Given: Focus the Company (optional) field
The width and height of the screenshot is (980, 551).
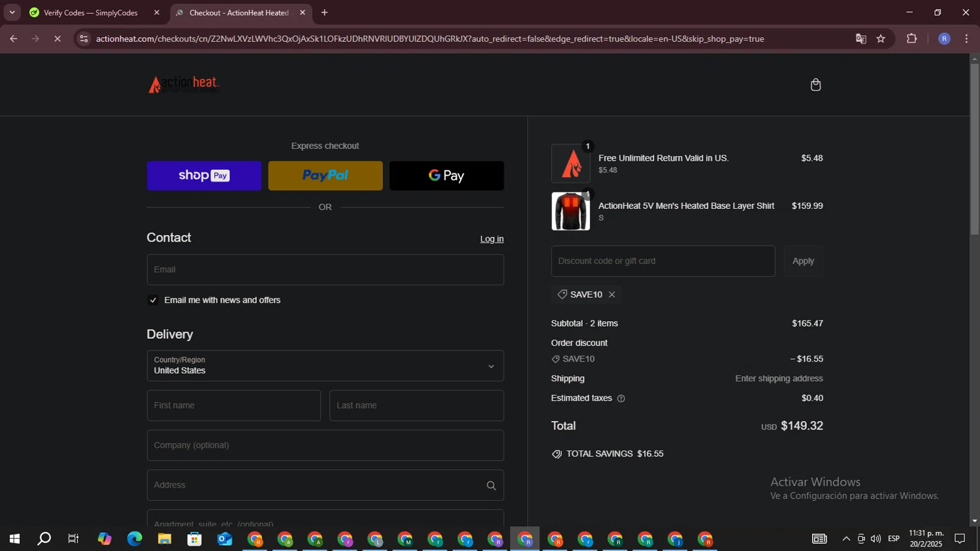Looking at the screenshot, I should pyautogui.click(x=325, y=445).
